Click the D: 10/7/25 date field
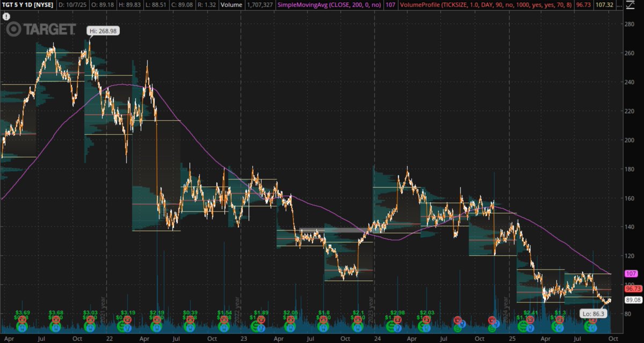This screenshot has height=343, width=644. coord(73,5)
